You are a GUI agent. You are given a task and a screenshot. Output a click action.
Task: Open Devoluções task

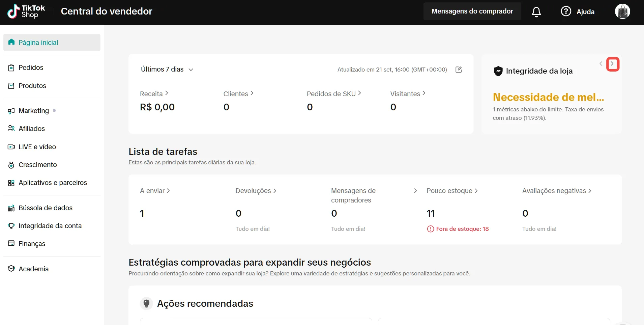tap(256, 191)
